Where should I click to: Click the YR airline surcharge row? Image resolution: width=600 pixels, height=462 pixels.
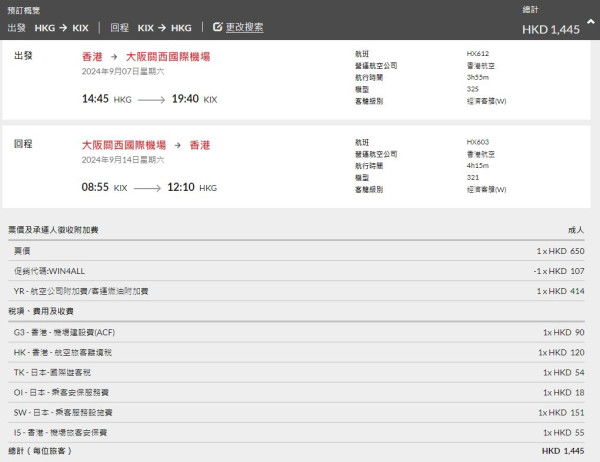297,291
